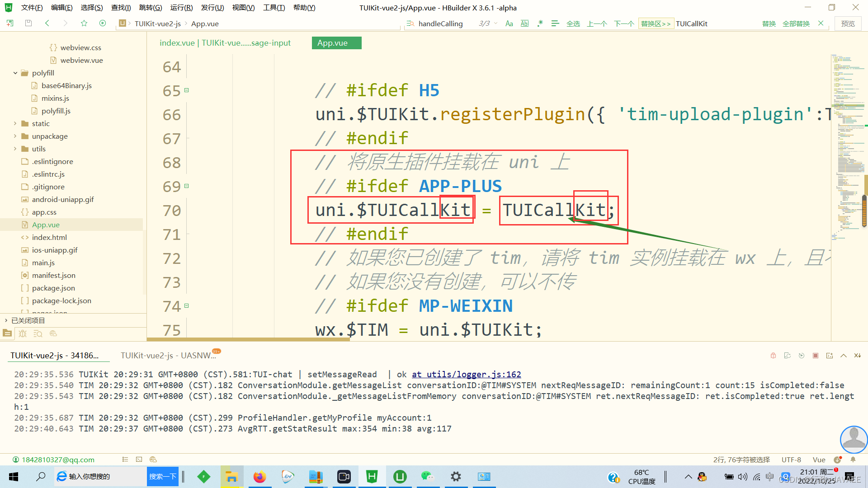Click the console maximize up chevron icon
Screen dimensions: 868x488
844,356
